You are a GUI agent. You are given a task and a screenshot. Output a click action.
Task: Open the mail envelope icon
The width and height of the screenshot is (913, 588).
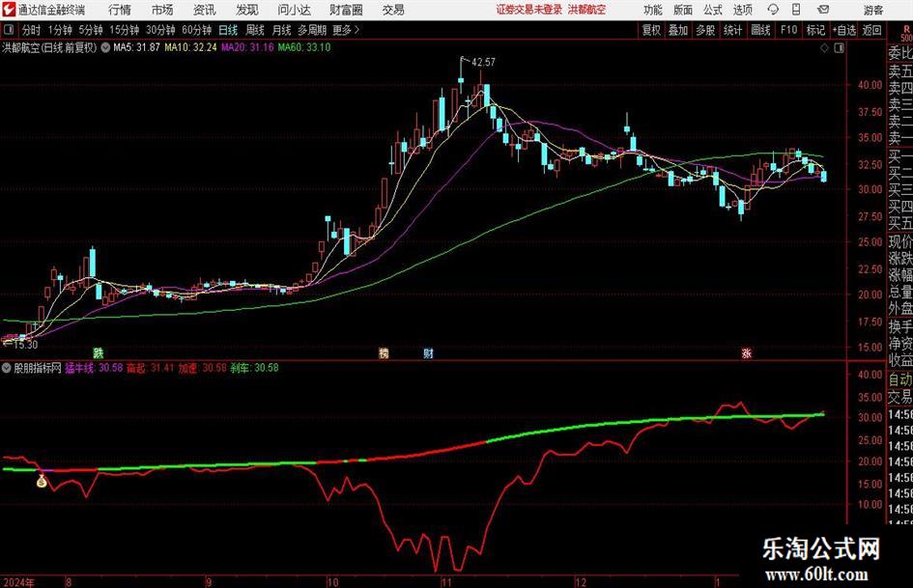pos(823,10)
